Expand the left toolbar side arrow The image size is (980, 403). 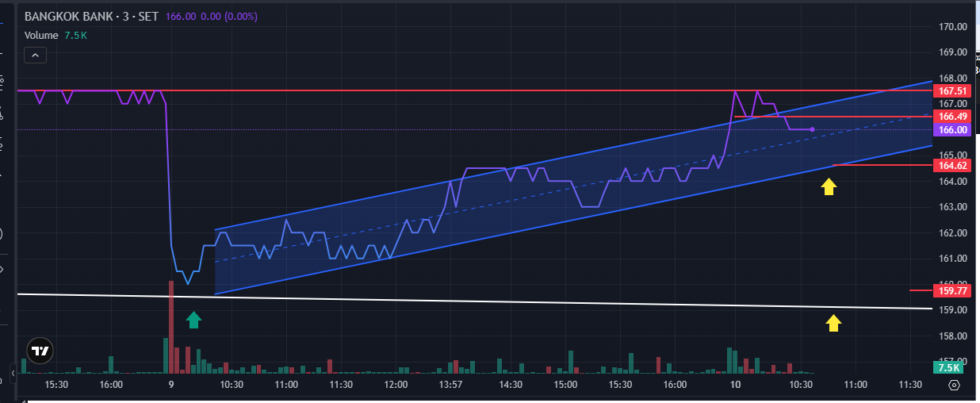pyautogui.click(x=13, y=370)
